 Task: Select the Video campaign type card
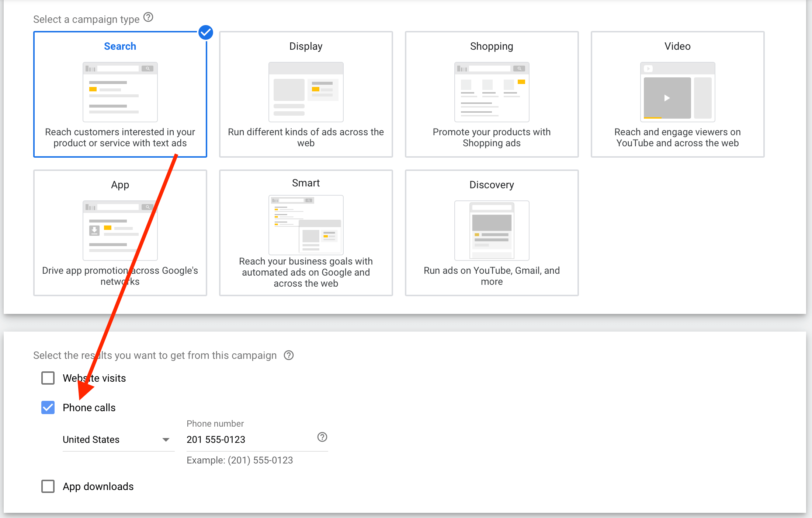[x=678, y=94]
